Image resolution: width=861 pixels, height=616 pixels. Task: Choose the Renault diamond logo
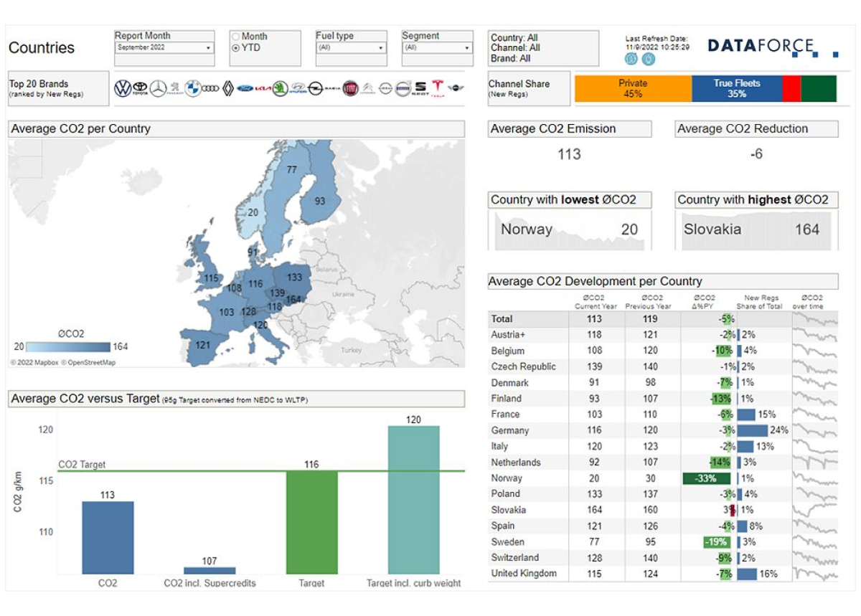tap(228, 89)
